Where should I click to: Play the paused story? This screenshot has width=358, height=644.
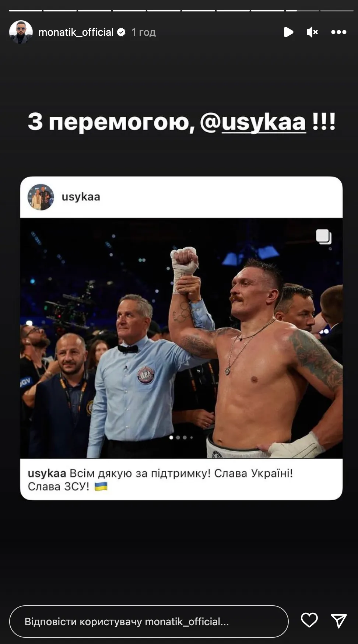[x=288, y=32]
